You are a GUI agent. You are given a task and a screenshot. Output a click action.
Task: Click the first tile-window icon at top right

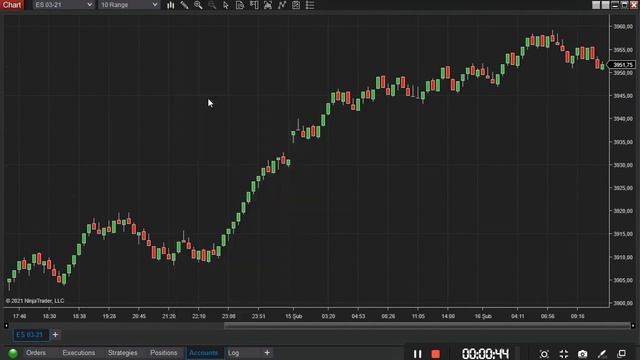[x=596, y=5]
